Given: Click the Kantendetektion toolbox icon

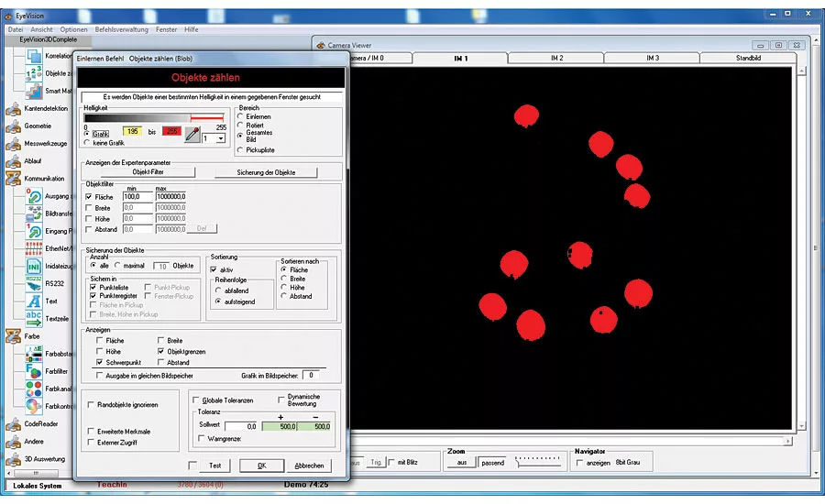Looking at the screenshot, I should 13,109.
